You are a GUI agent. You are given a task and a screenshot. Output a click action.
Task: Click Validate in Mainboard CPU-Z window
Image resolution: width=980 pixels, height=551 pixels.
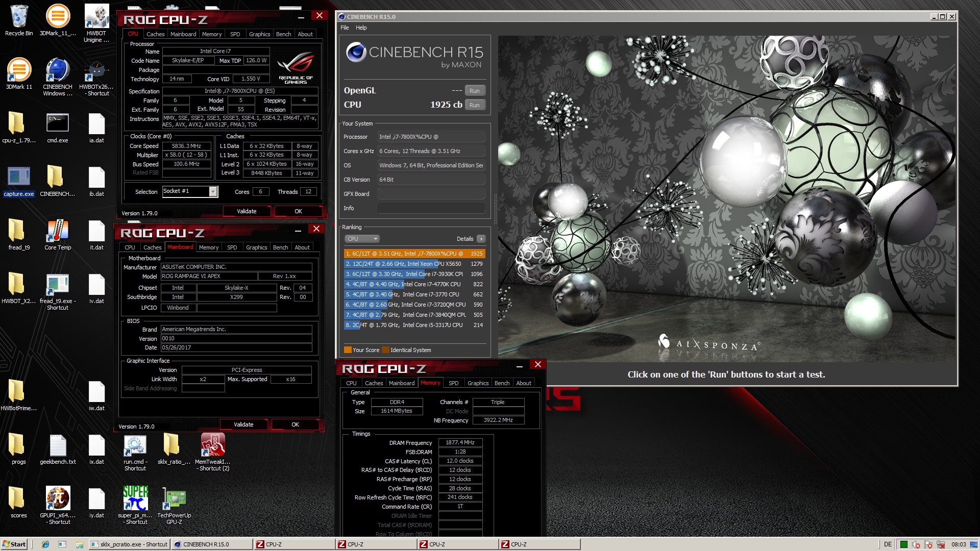tap(243, 424)
